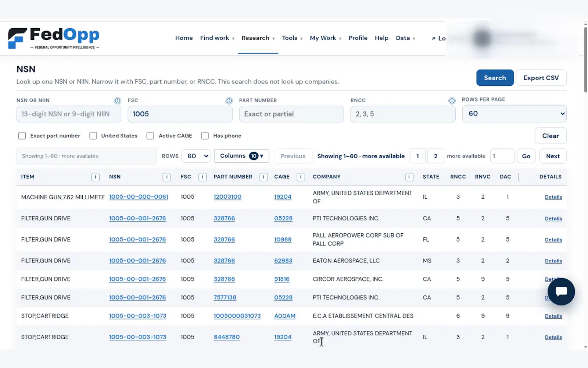Click Next page button
This screenshot has width=588, height=368.
click(x=553, y=156)
